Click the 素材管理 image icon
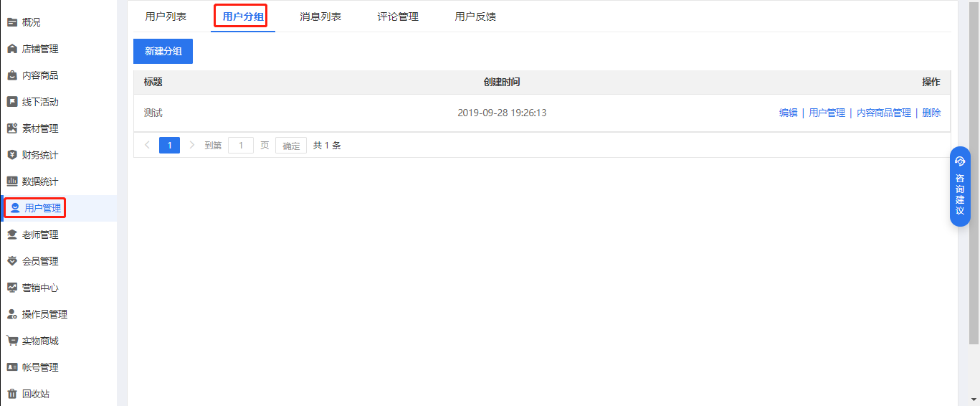Screen dimensions: 980x406 12,128
